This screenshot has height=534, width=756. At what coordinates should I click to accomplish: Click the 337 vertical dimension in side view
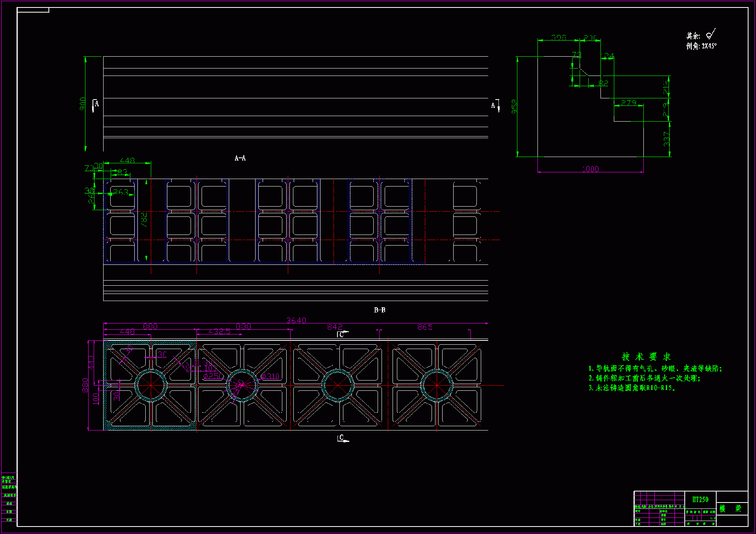(x=667, y=139)
